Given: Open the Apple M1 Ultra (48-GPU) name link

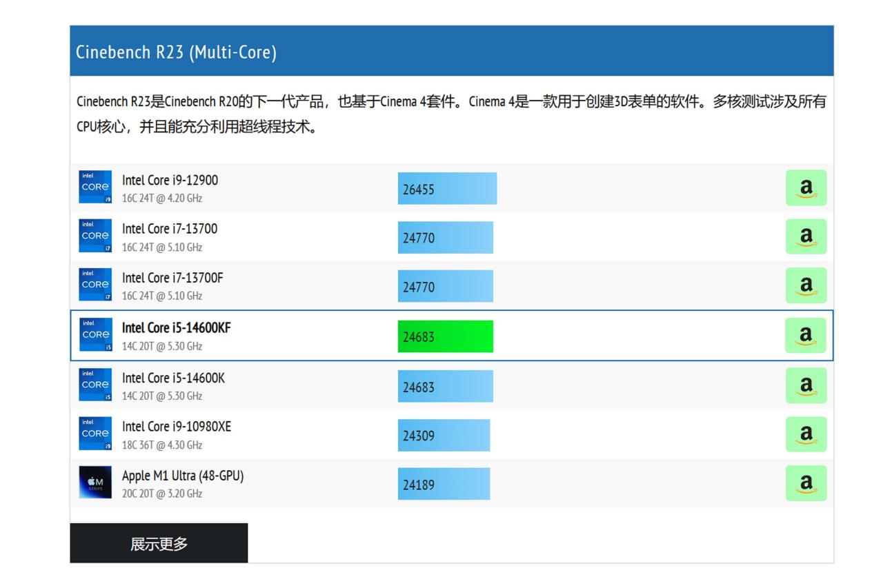Looking at the screenshot, I should pos(183,476).
